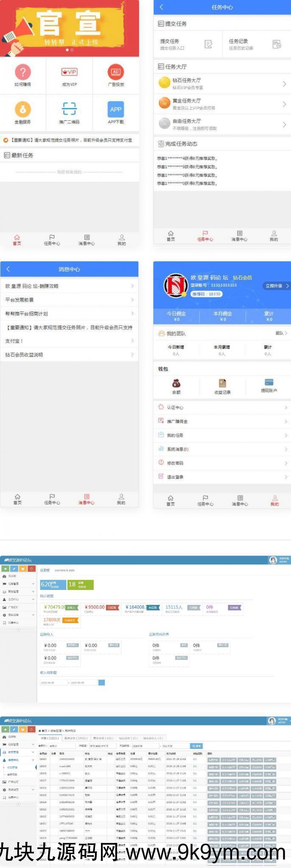Tap 我的 in home screen bottom bar
This screenshot has width=291, height=868.
[x=122, y=240]
